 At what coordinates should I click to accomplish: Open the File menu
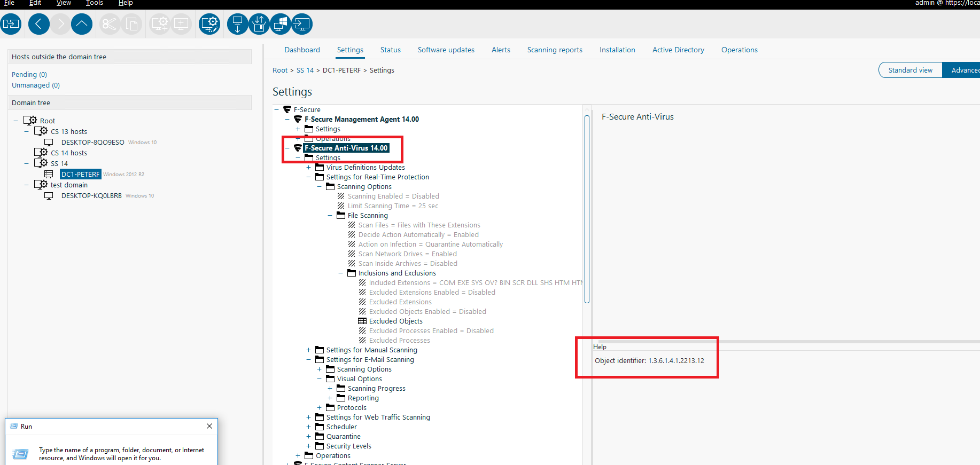coord(9,3)
